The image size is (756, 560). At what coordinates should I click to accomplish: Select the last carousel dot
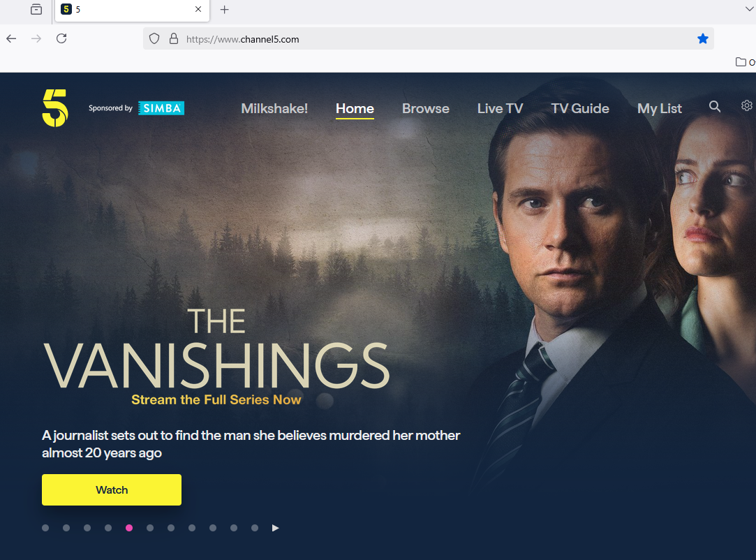[x=255, y=528]
